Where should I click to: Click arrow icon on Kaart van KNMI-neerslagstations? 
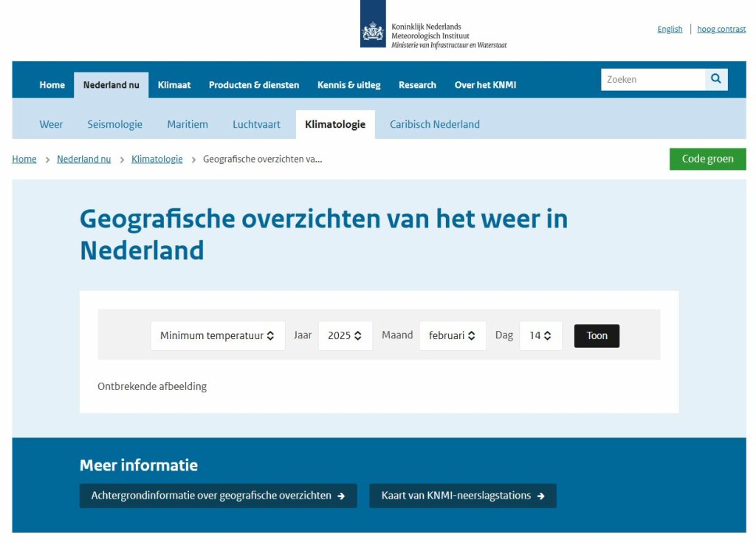tap(541, 496)
